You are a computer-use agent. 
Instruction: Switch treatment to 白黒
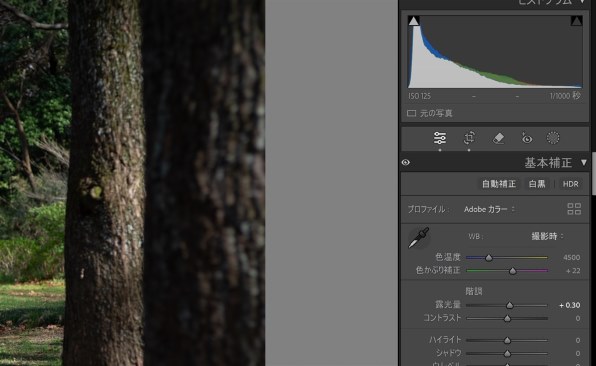(x=537, y=184)
